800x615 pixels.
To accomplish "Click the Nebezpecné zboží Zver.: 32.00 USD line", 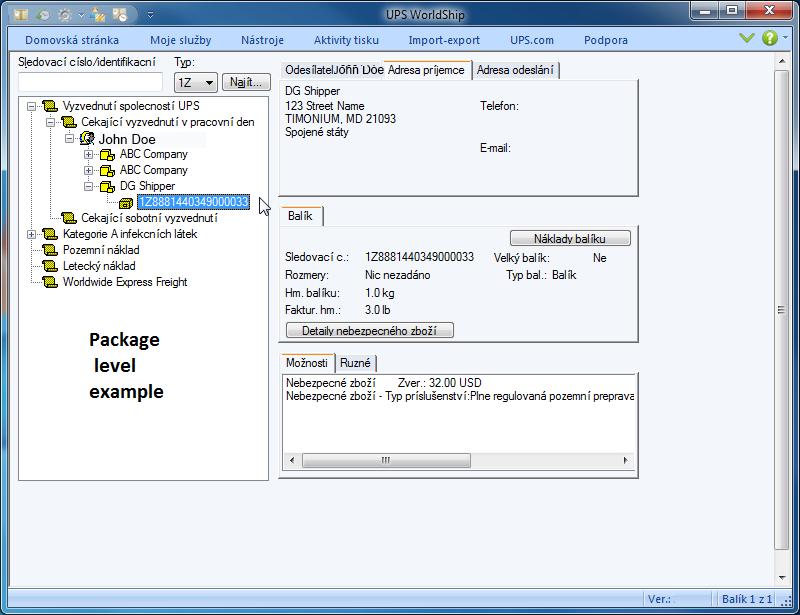I will point(383,383).
